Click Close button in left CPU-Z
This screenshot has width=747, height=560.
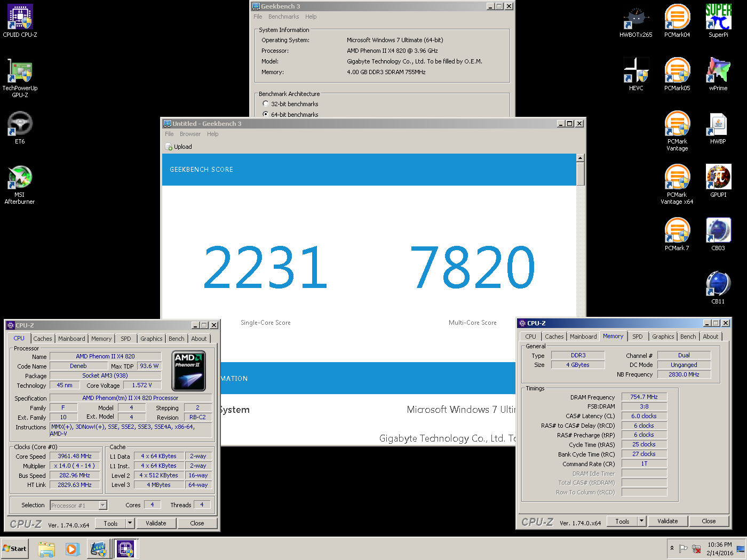click(x=197, y=523)
